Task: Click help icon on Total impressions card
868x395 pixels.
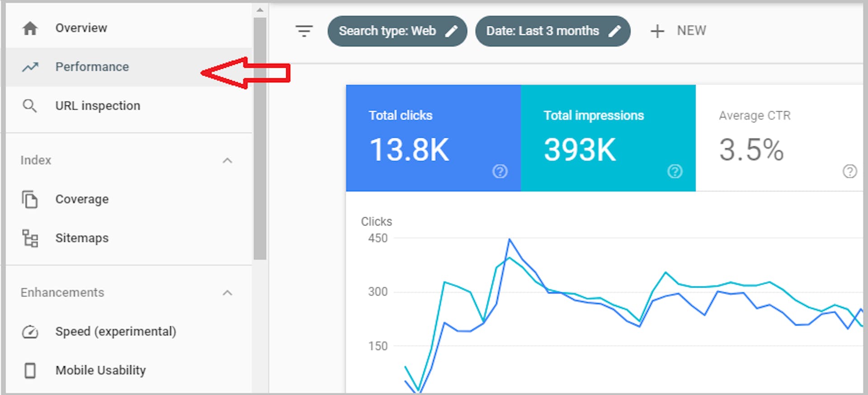Action: pyautogui.click(x=675, y=171)
